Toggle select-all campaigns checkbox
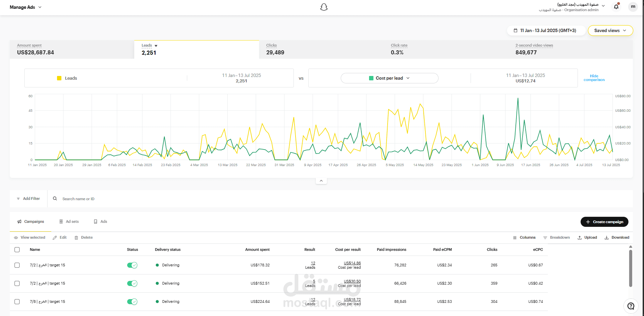The height and width of the screenshot is (316, 644). [17, 250]
